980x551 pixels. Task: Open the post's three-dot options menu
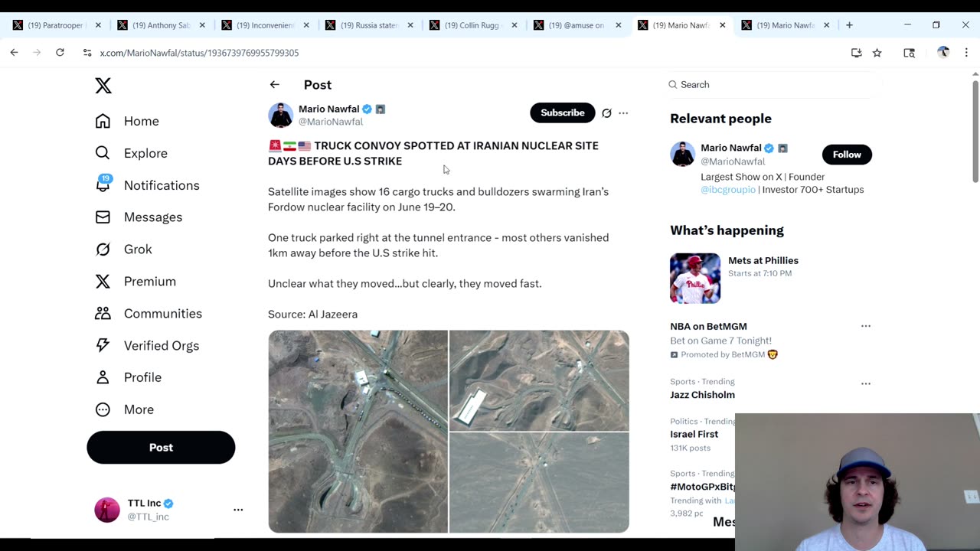tap(623, 112)
